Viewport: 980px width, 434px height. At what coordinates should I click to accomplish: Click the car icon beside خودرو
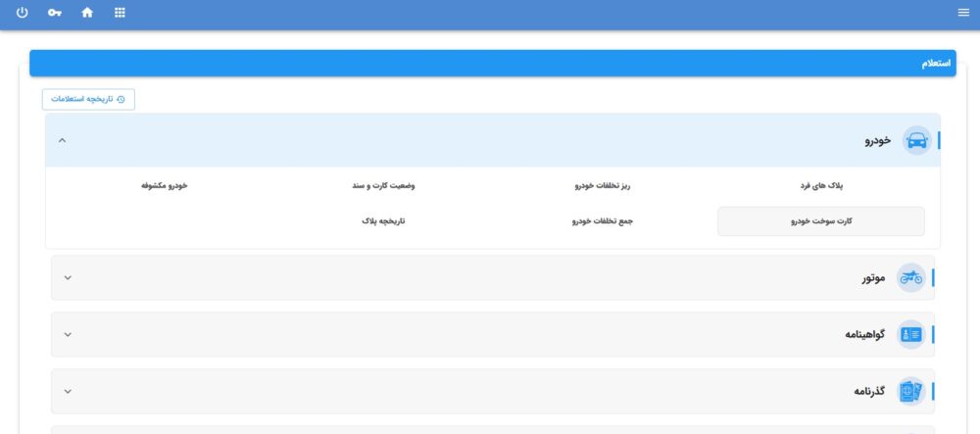[x=917, y=140]
